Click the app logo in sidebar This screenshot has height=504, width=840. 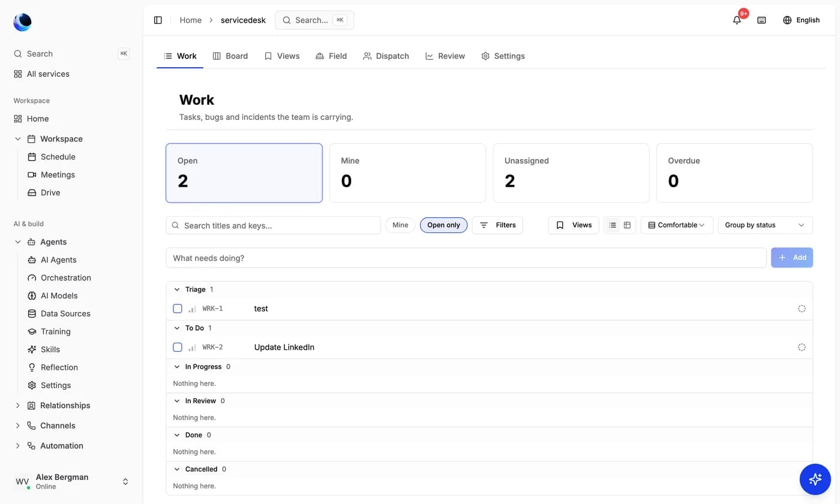pyautogui.click(x=22, y=22)
